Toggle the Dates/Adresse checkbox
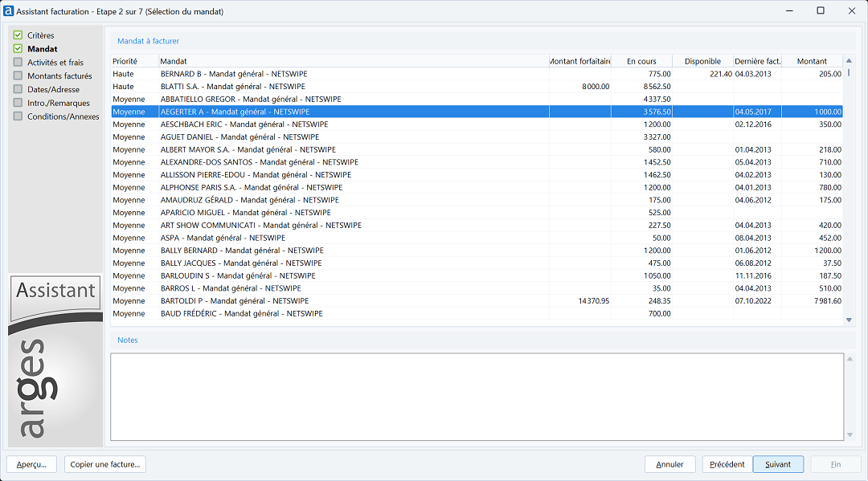868x481 pixels. click(18, 89)
